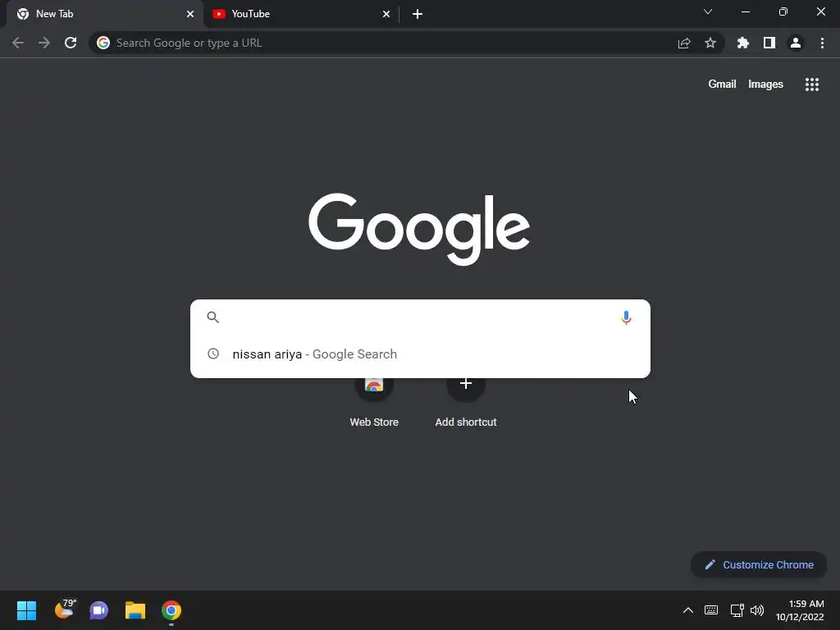Open the Windows Start menu
The image size is (840, 630).
point(27,610)
